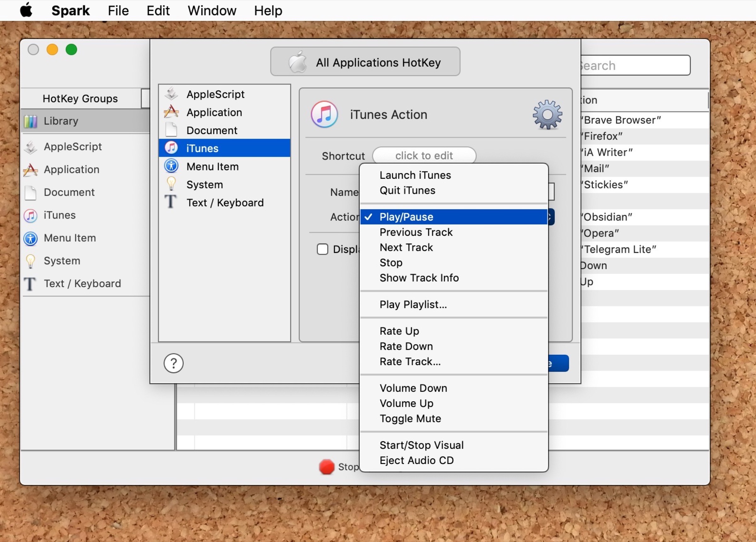Click the red Stop Spark daemon button
Screen dimensions: 756x542
326,466
